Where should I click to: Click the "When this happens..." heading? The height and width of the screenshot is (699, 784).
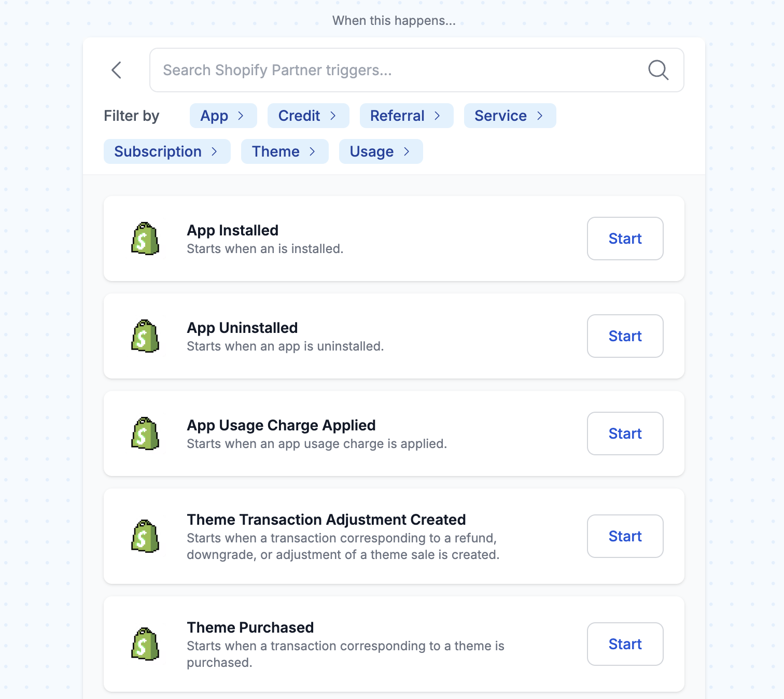(394, 21)
